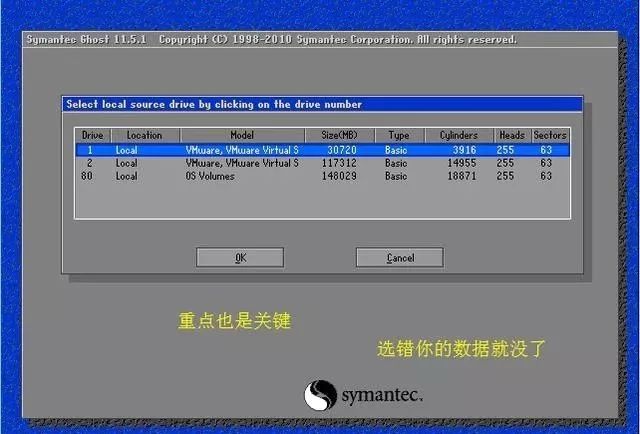640x434 pixels.
Task: Click the Sectors column header
Action: 550,135
